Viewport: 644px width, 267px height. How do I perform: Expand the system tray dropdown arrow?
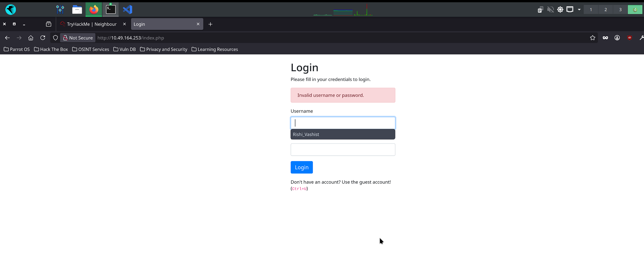pyautogui.click(x=579, y=9)
